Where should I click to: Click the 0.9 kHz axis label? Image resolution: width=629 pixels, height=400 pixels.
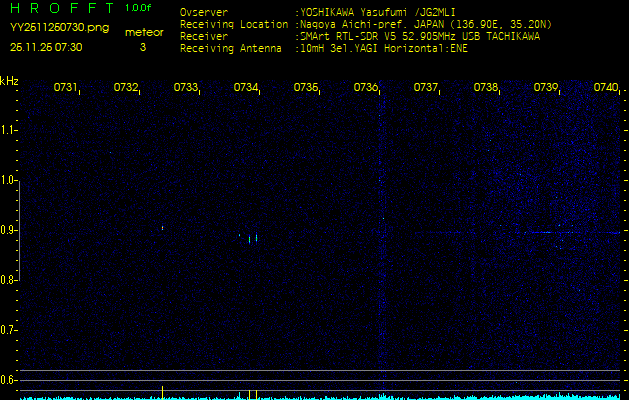(x=8, y=230)
